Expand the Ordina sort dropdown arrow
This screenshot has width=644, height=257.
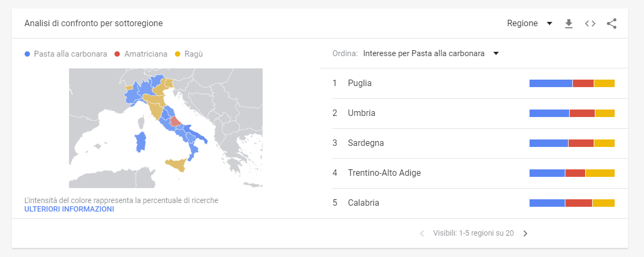tap(496, 53)
